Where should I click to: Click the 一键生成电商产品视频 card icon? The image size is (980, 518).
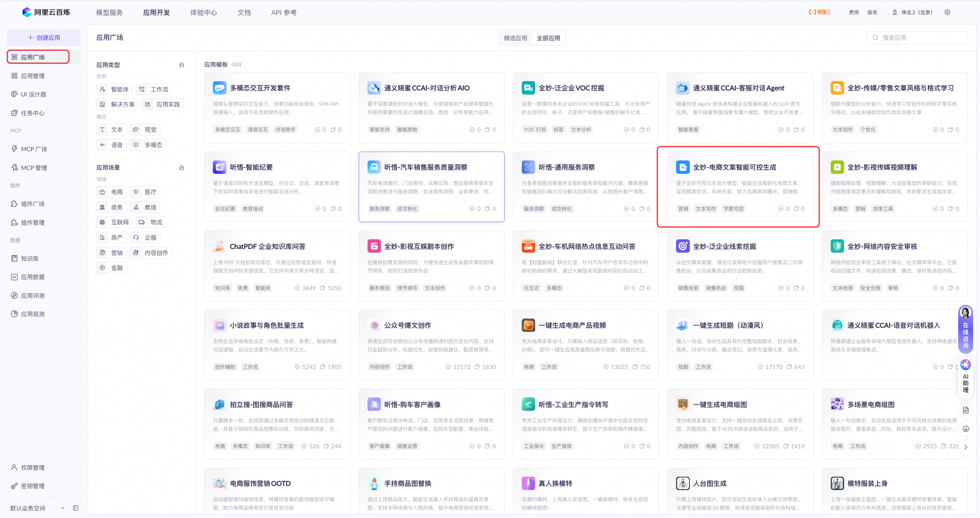pyautogui.click(x=528, y=325)
